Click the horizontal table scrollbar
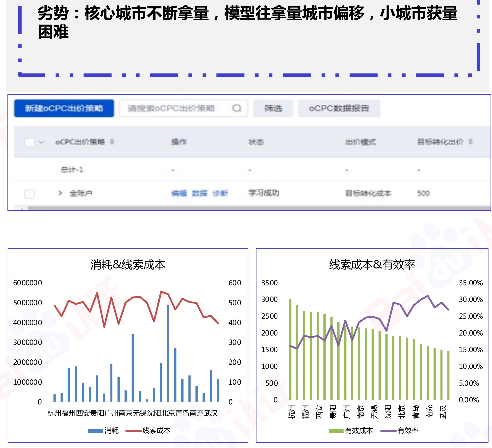Screen dimensions: 492x448 click(x=259, y=208)
